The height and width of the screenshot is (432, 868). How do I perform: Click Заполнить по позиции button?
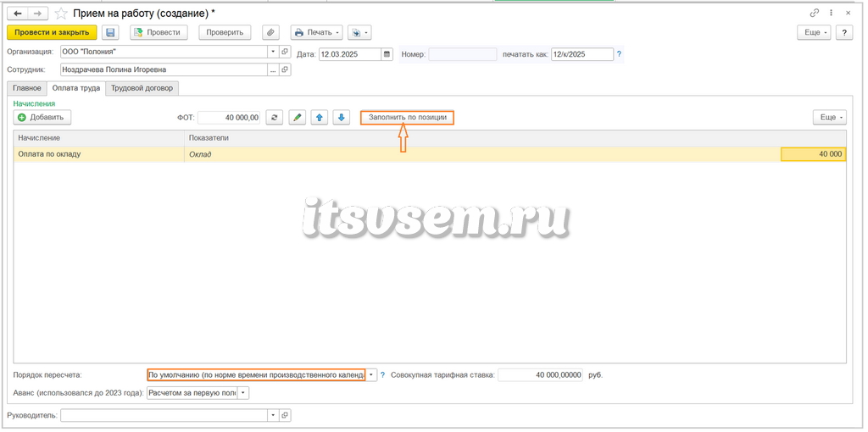tap(408, 117)
